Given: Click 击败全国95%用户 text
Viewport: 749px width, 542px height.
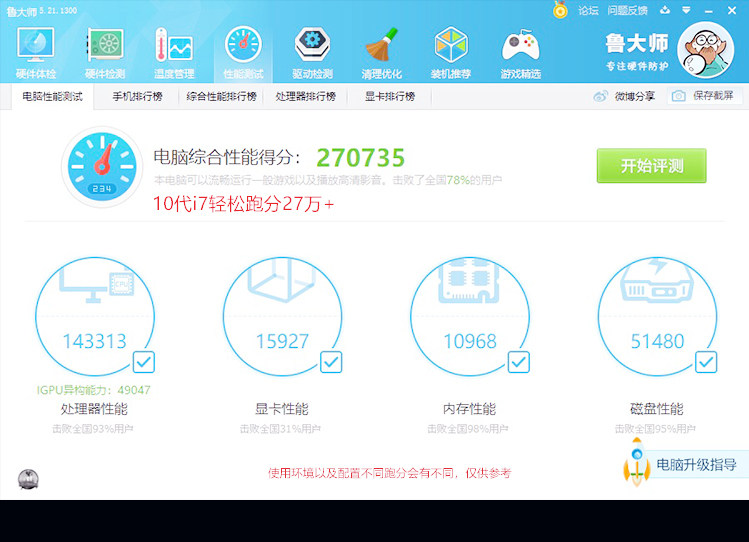Looking at the screenshot, I should (655, 429).
